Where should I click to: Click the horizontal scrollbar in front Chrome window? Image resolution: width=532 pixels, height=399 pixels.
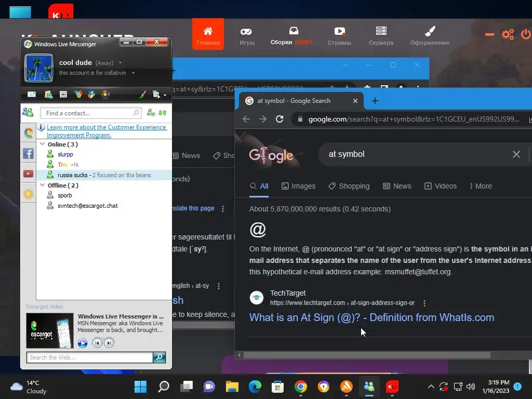pyautogui.click(x=366, y=355)
